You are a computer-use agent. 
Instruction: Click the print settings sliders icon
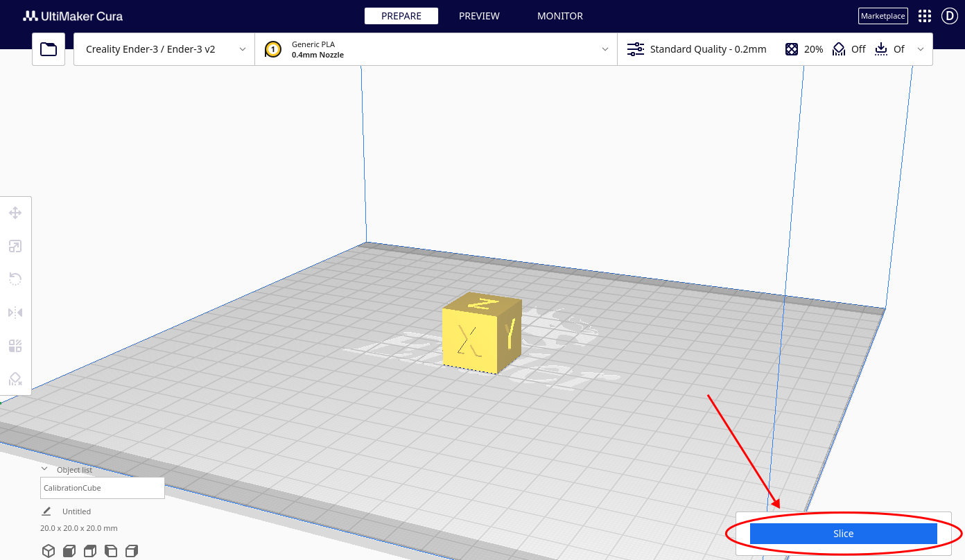[636, 49]
